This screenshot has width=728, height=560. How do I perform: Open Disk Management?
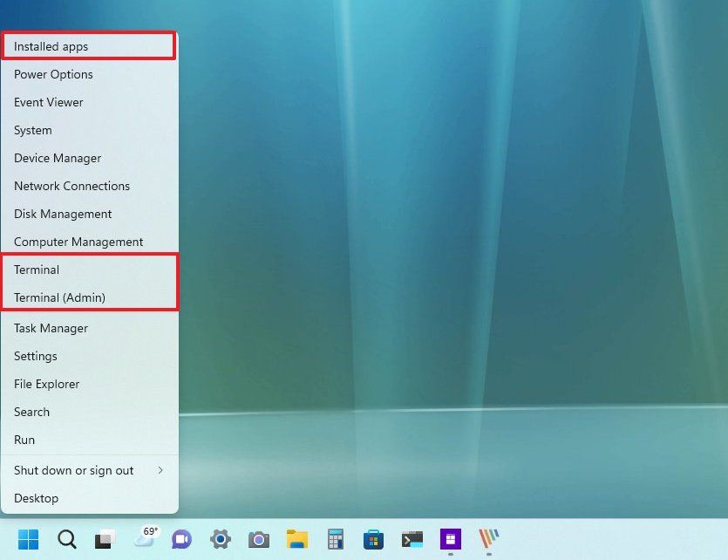[62, 214]
